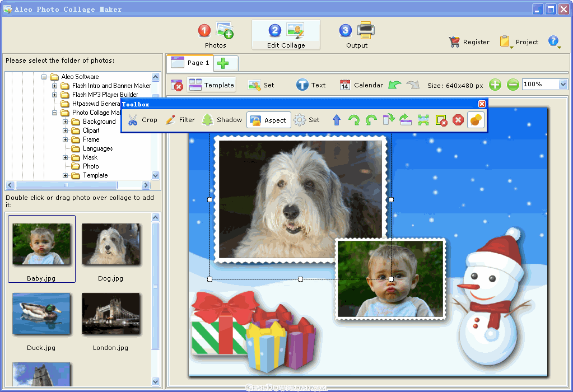The height and width of the screenshot is (392, 573).
Task: Click the green undo arrow
Action: pyautogui.click(x=395, y=85)
